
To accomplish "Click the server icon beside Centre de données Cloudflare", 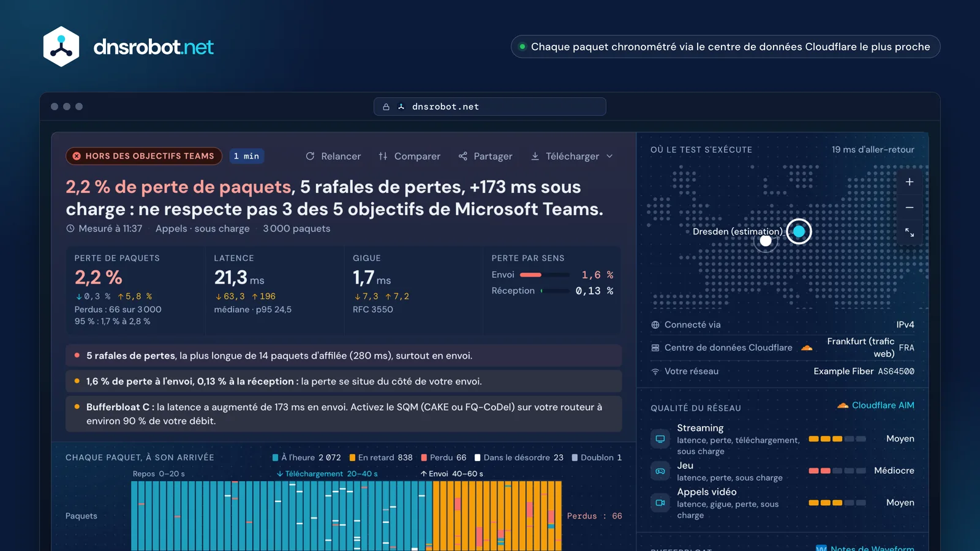I will [655, 348].
